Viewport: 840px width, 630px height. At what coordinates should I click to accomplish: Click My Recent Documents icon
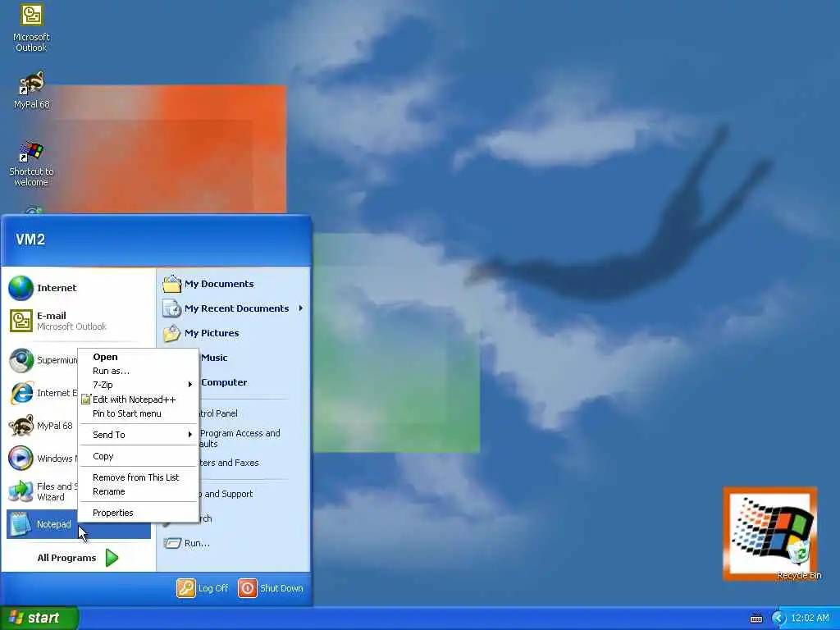(172, 308)
